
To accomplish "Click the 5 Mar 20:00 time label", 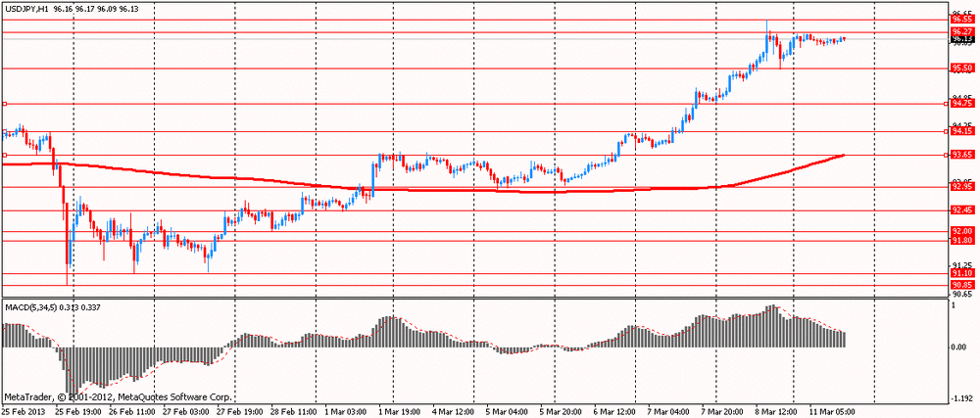I will tap(562, 412).
